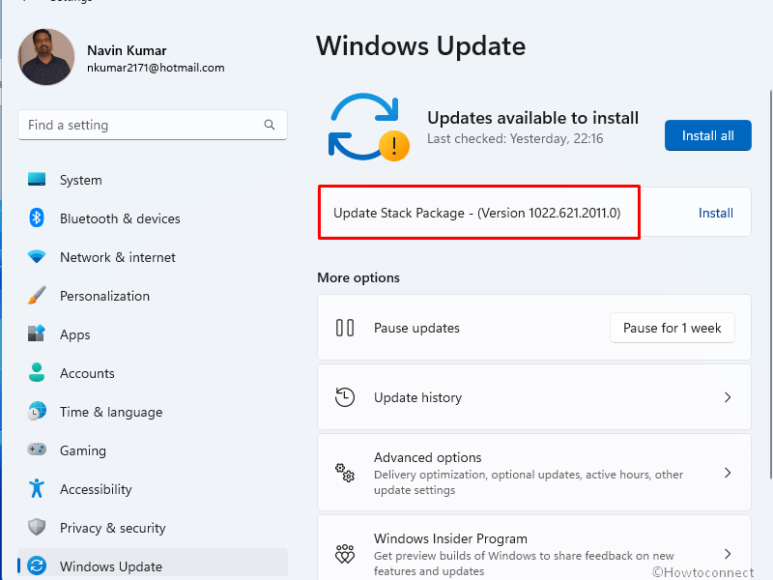Open Privacy & security settings
The image size is (773, 580).
(x=153, y=528)
